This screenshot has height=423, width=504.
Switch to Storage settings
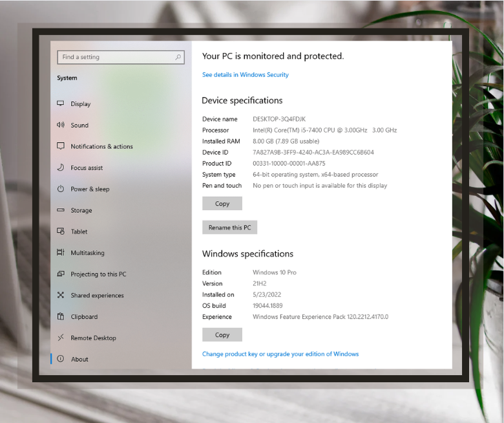[121, 210]
